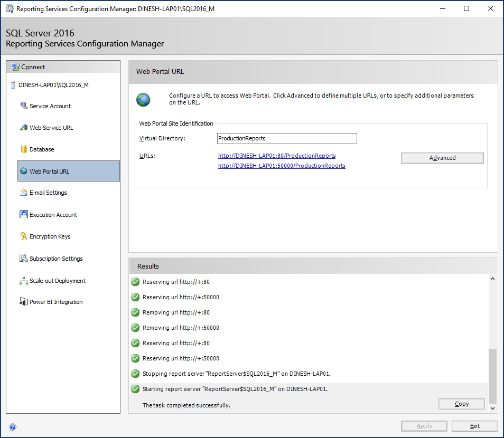Screen dimensions: 504x438
Task: Click the Advanced button
Action: (442, 158)
